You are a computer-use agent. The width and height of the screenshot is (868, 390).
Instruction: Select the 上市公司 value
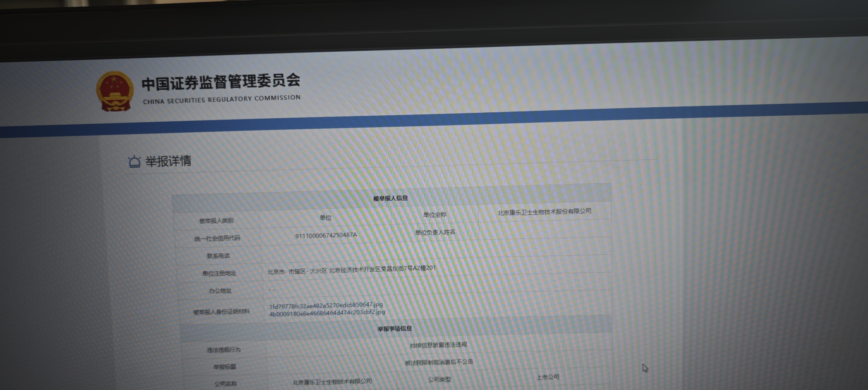548,377
